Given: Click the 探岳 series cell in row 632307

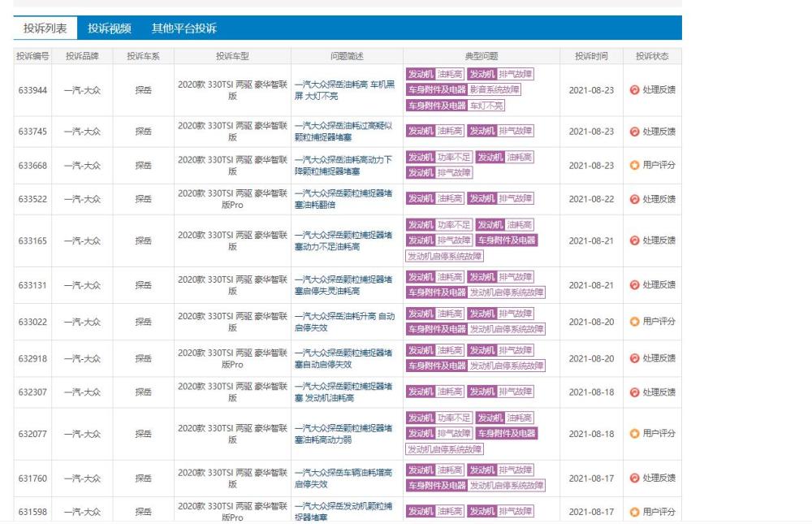Looking at the screenshot, I should (144, 392).
